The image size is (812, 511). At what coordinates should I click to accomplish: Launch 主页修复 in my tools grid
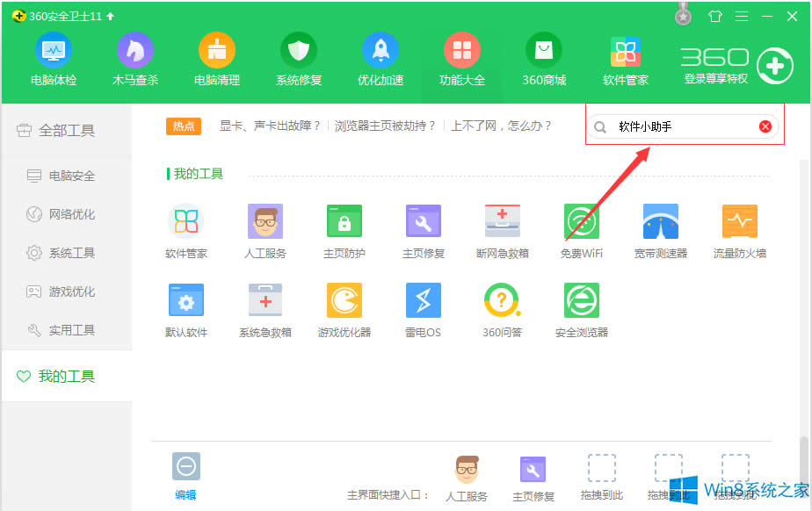[x=424, y=231]
